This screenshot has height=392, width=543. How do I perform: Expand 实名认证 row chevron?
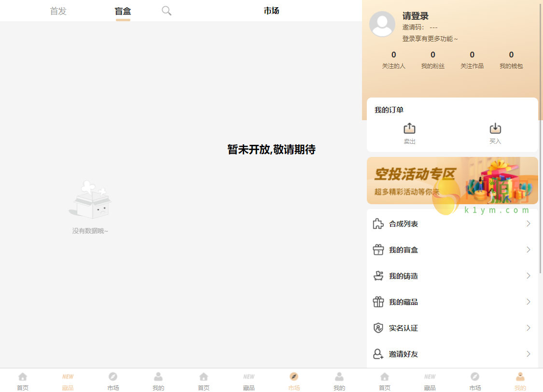[x=528, y=328]
